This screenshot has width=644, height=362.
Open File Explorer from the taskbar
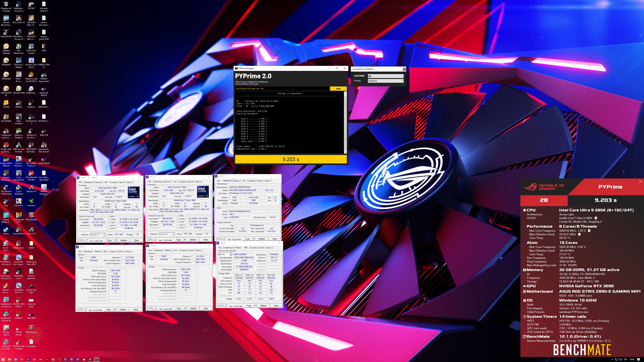click(10, 359)
